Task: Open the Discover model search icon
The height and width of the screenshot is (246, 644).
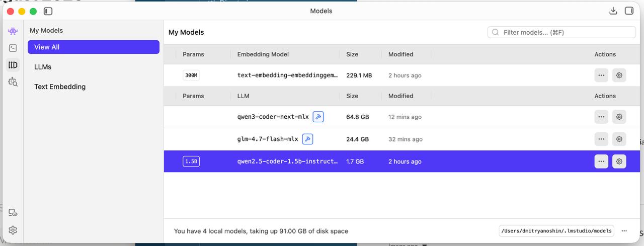Action: (13, 81)
